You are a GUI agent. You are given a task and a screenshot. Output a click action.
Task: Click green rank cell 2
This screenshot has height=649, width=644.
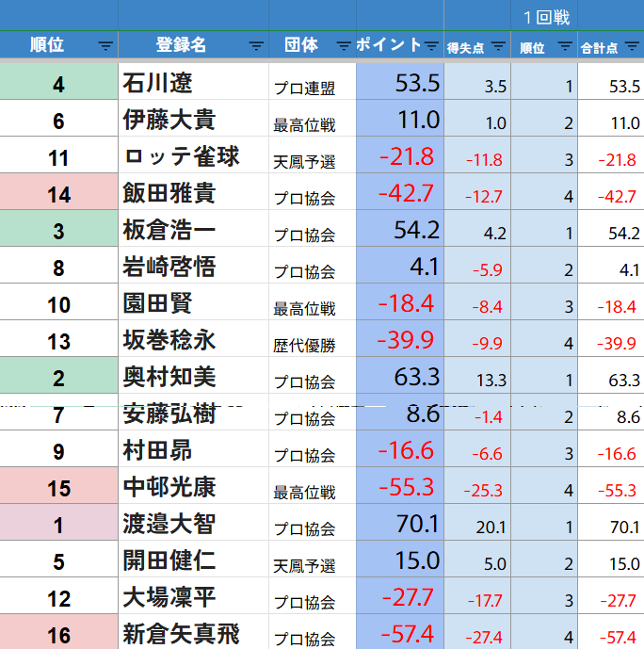coord(58,376)
